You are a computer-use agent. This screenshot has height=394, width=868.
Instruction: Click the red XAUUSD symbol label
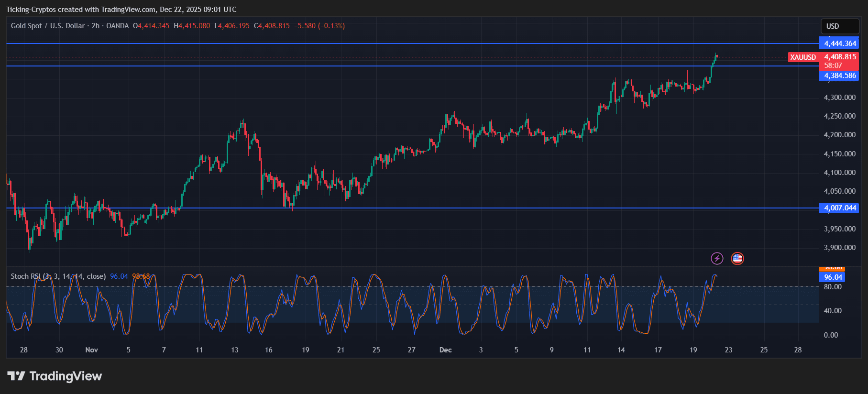(x=802, y=57)
